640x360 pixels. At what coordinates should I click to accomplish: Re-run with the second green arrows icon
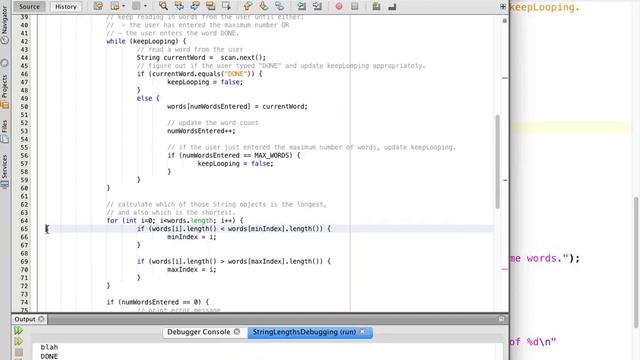[x=18, y=341]
